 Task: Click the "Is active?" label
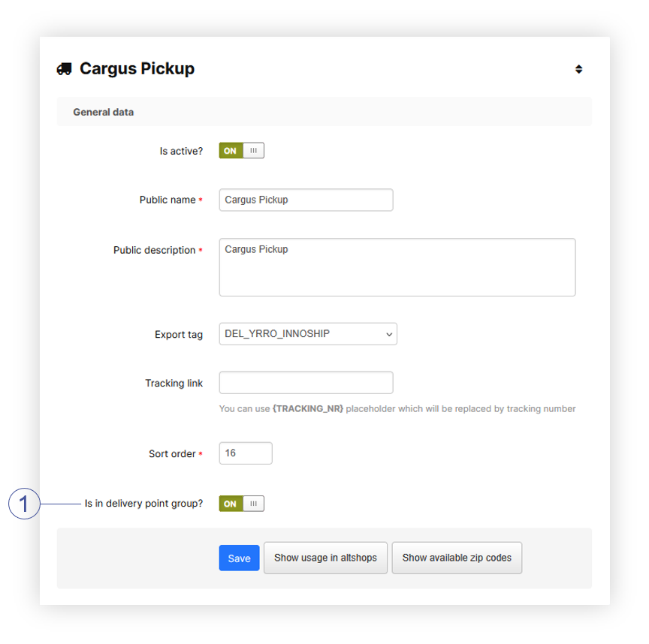[181, 151]
